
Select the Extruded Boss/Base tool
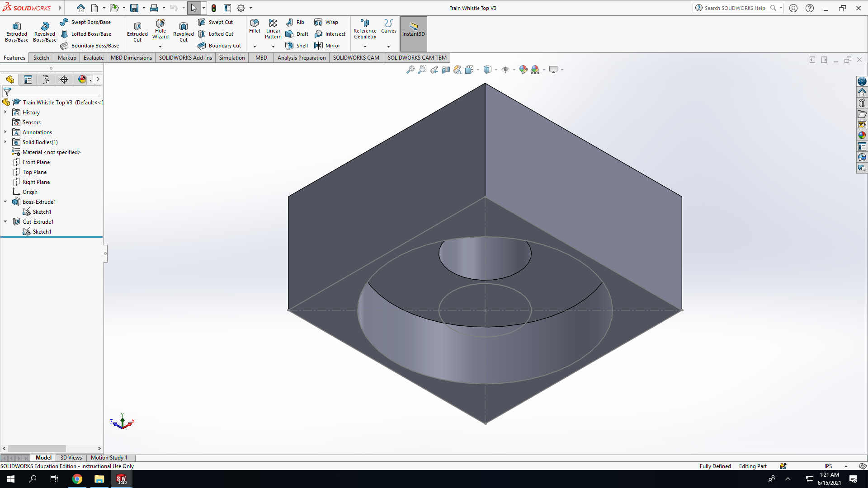click(x=17, y=32)
